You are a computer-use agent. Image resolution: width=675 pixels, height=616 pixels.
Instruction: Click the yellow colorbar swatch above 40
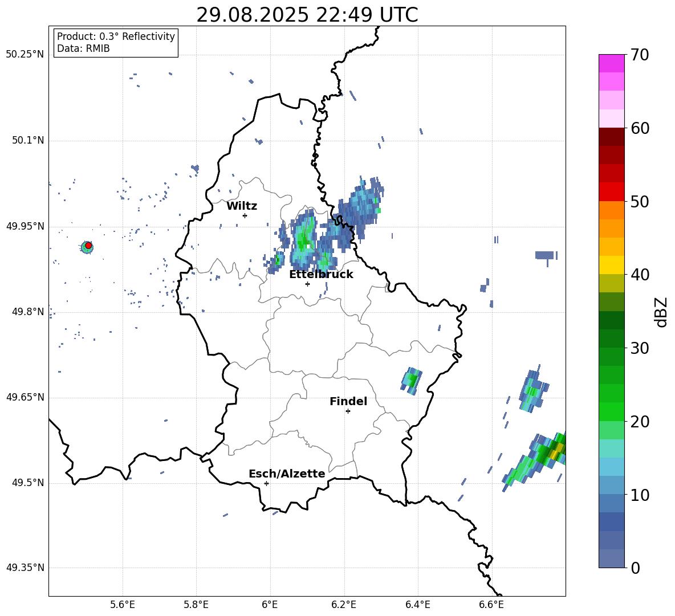point(611,265)
